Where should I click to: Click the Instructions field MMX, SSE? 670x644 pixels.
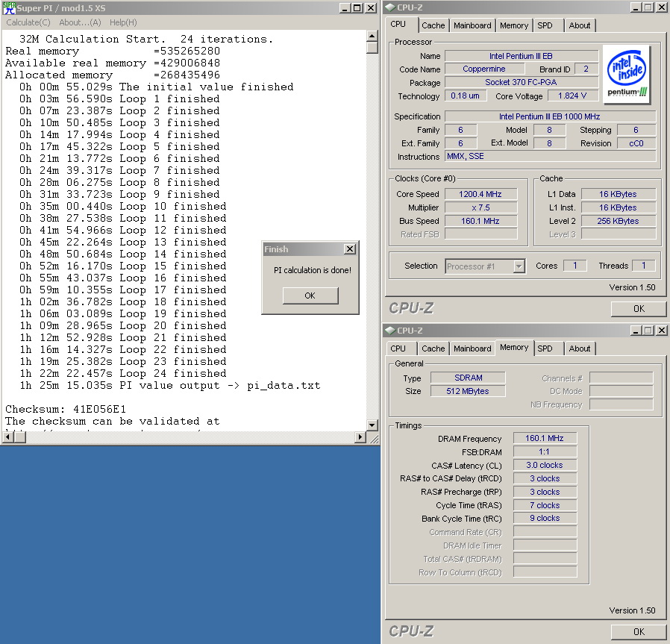click(x=551, y=157)
